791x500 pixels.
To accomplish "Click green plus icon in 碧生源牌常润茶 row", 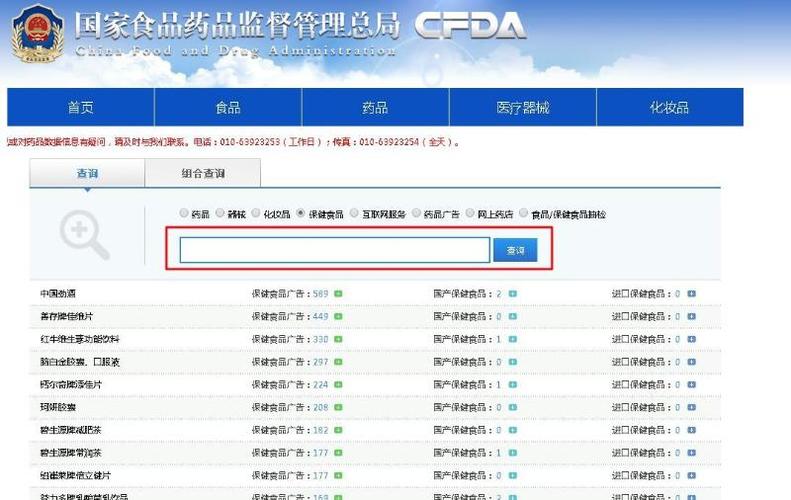I will click(x=338, y=453).
